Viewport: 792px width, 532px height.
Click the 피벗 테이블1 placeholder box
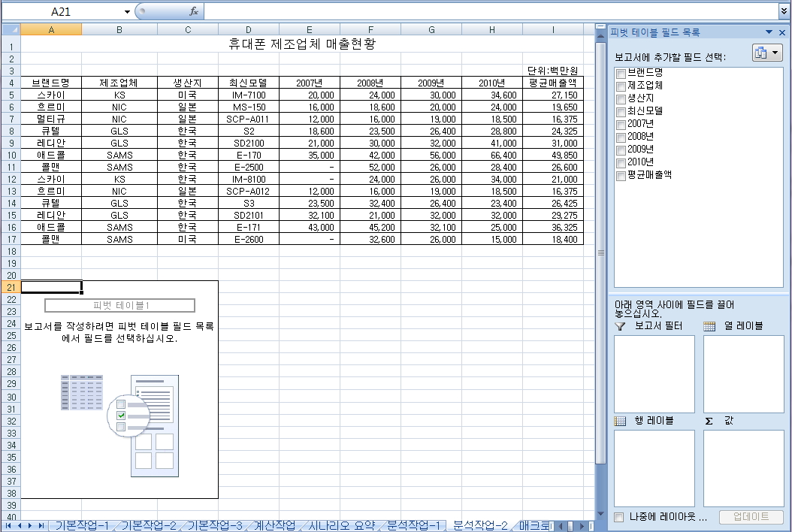pos(120,305)
